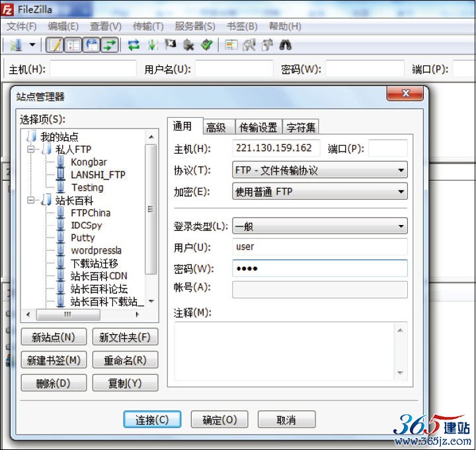The height and width of the screenshot is (450, 476).
Task: Toggle the synchronized browsing icon
Action: [267, 45]
